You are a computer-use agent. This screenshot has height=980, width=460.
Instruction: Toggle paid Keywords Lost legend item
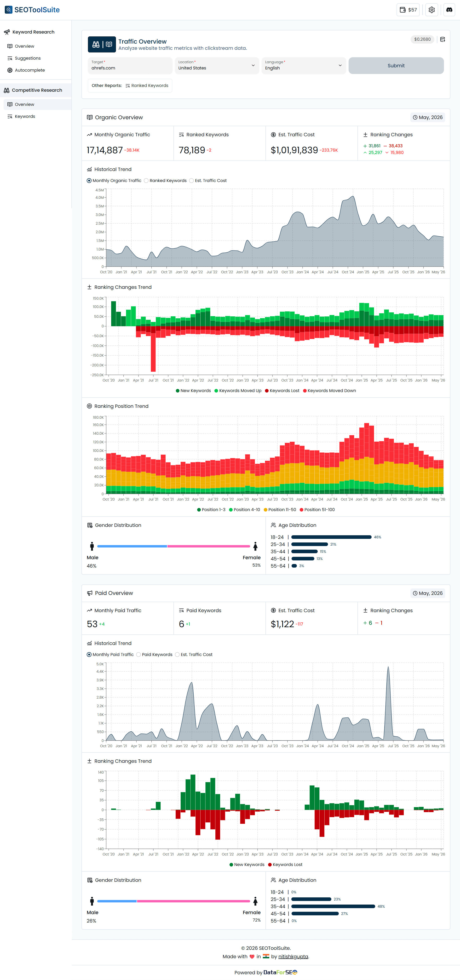click(x=285, y=865)
